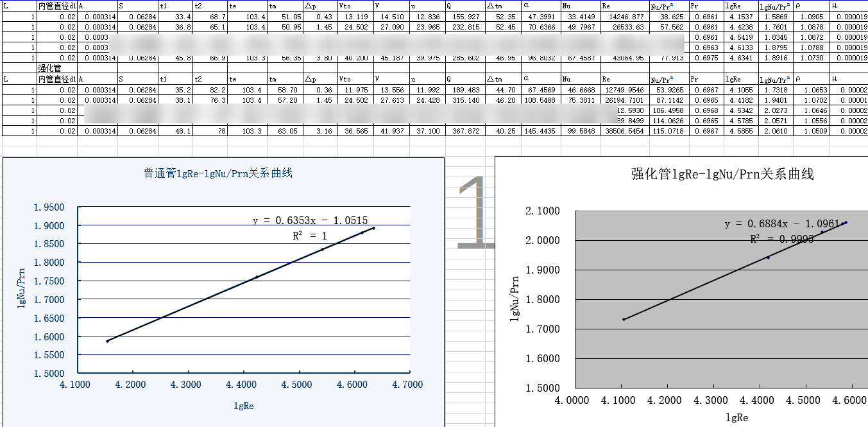Image resolution: width=868 pixels, height=427 pixels.
Task: Select the 普通管 chart title
Action: click(x=217, y=173)
